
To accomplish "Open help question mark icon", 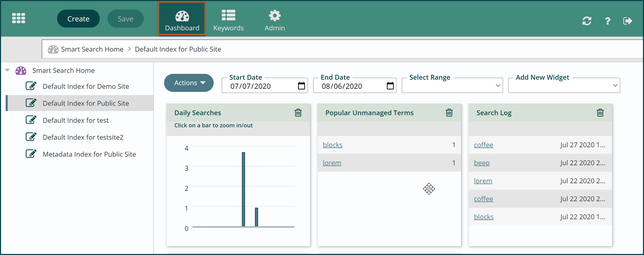I will [607, 21].
